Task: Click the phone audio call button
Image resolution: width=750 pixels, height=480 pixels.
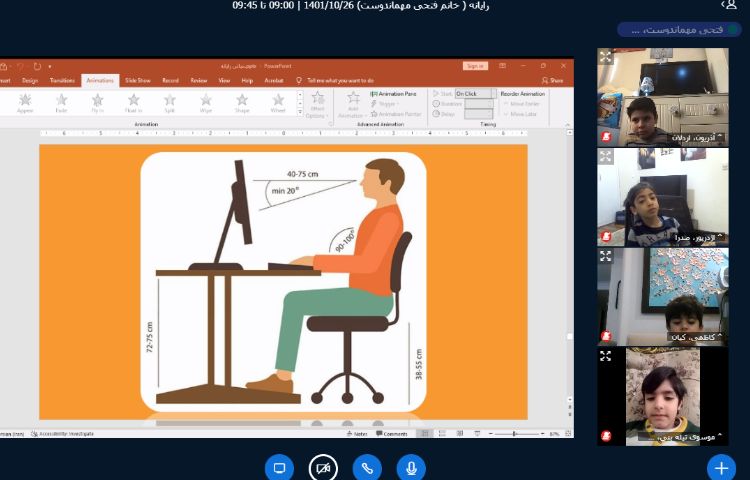Action: [x=367, y=468]
